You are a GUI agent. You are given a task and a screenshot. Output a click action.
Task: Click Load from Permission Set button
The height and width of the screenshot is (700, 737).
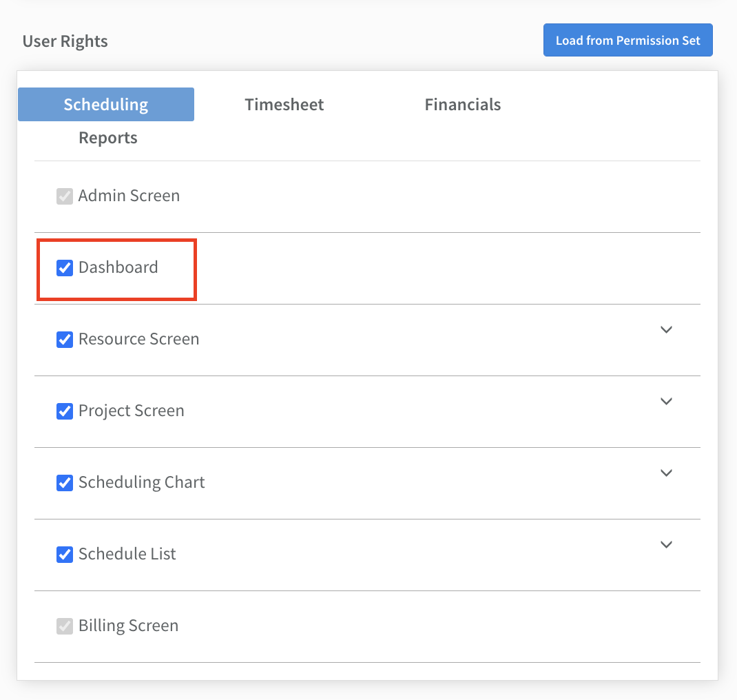(x=628, y=40)
